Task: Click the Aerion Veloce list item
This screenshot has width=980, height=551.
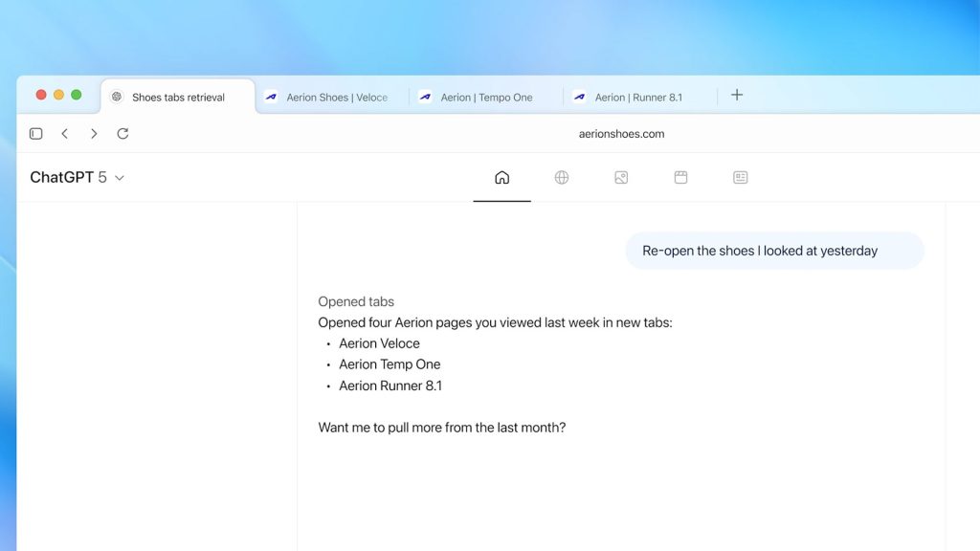Action: pos(379,343)
